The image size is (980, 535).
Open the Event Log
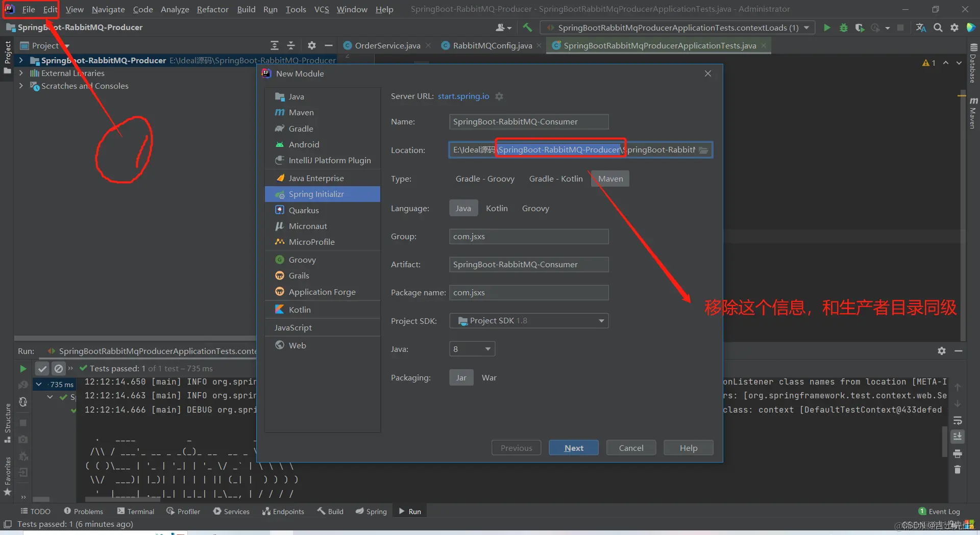[x=939, y=511]
